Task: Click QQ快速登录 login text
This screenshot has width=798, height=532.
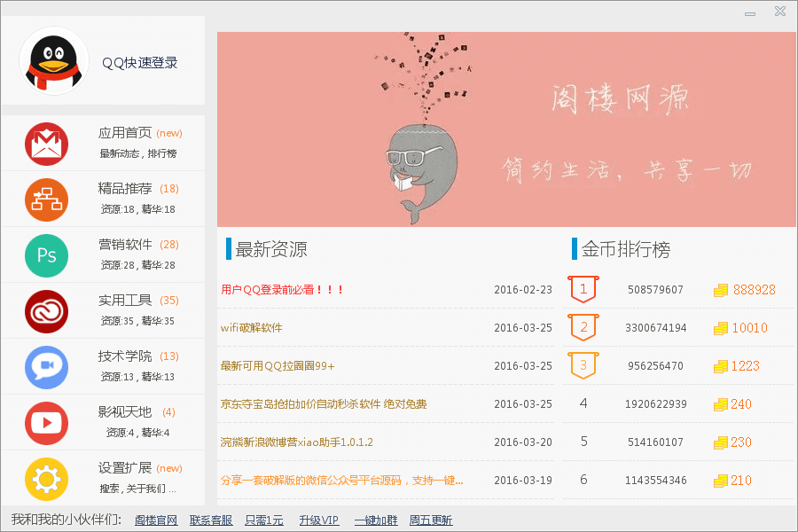Action: (140, 63)
